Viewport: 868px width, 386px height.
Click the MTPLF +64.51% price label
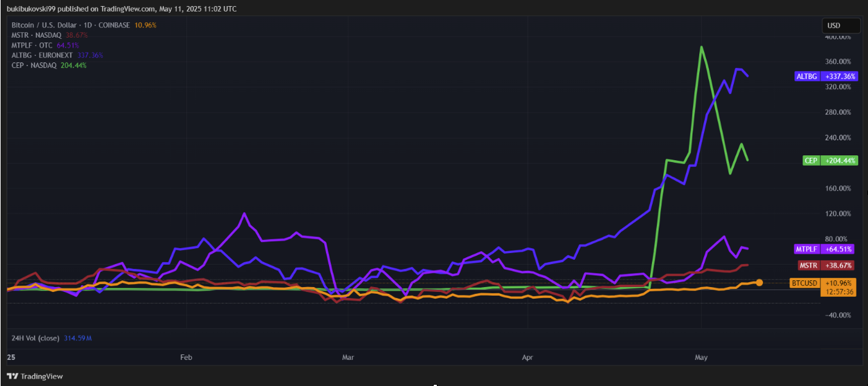tap(825, 249)
